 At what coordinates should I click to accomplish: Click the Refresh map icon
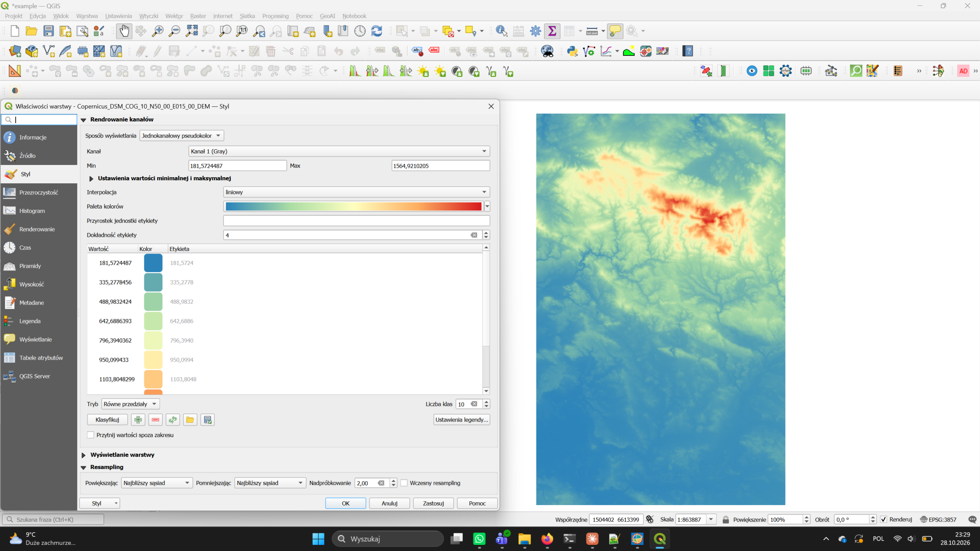pyautogui.click(x=377, y=31)
